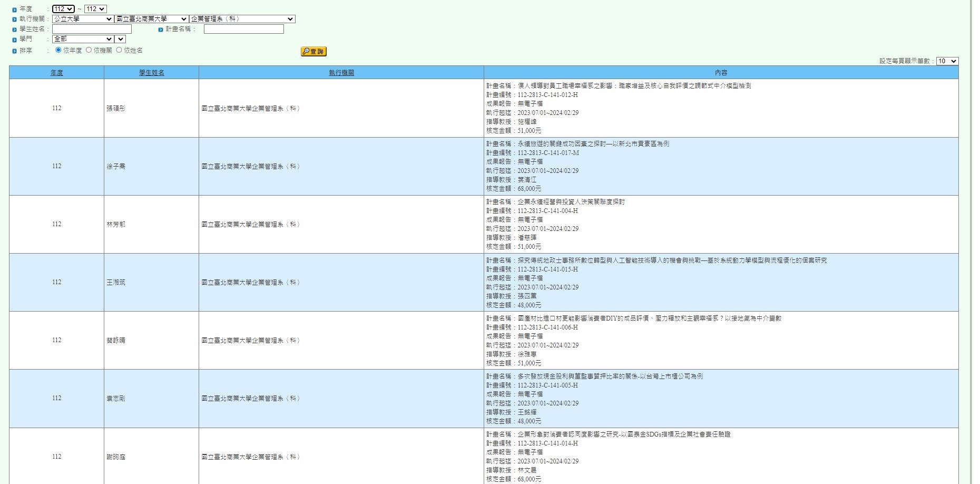Click project number 112-2813-C-141-017-M

[x=548, y=153]
